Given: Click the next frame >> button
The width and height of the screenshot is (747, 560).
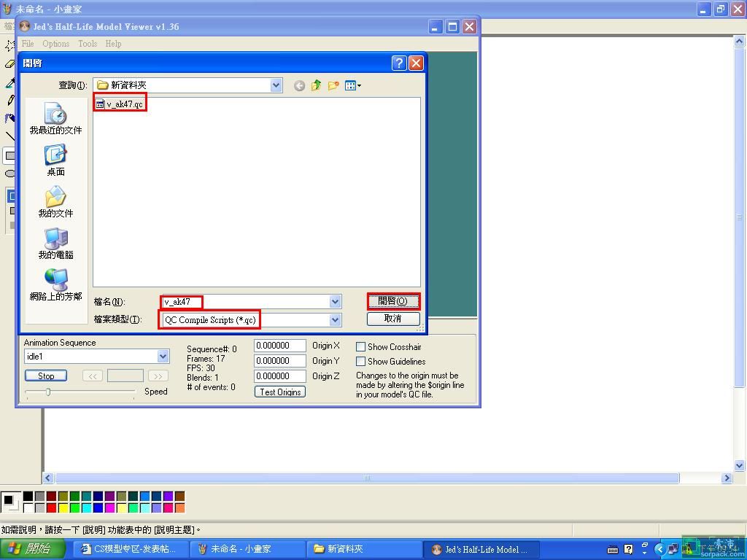Looking at the screenshot, I should point(158,376).
